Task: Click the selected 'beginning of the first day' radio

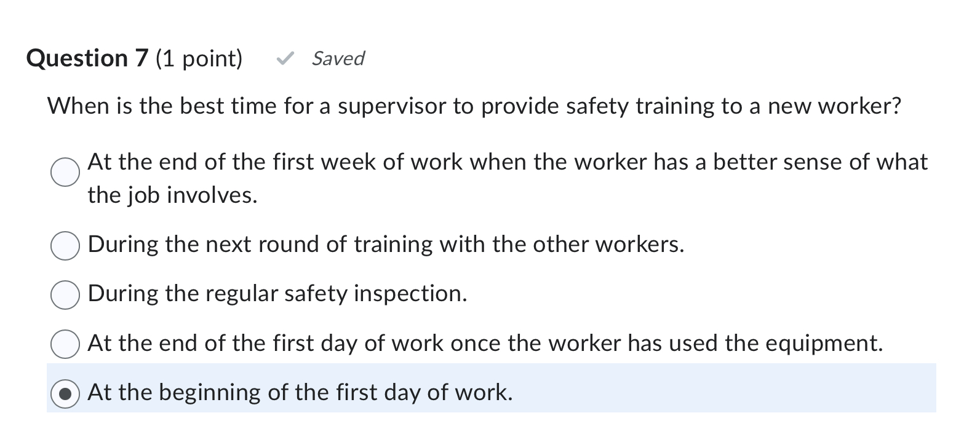Action: click(64, 393)
